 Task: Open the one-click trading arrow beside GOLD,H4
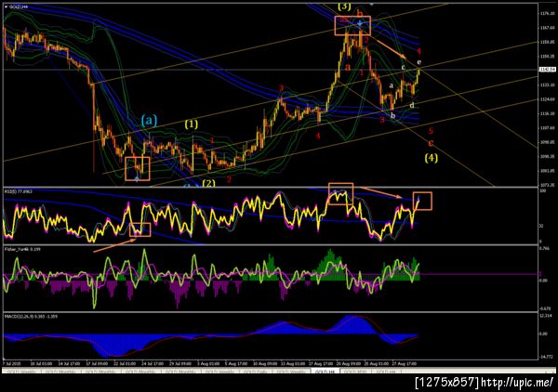(7, 7)
